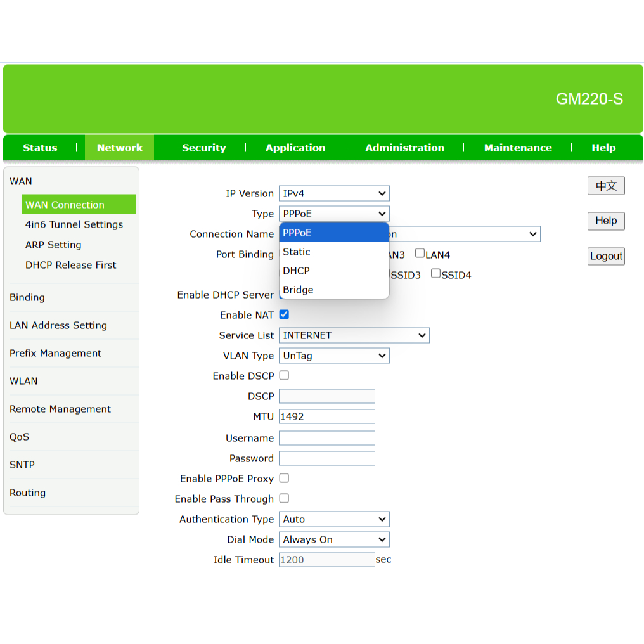The image size is (644, 644).
Task: Expand the Dial Mode dropdown
Action: point(334,539)
